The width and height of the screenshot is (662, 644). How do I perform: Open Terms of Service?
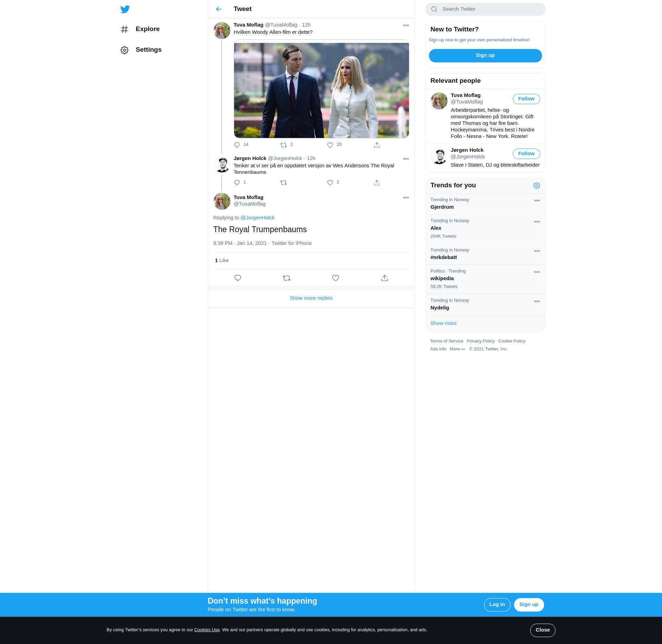(447, 341)
